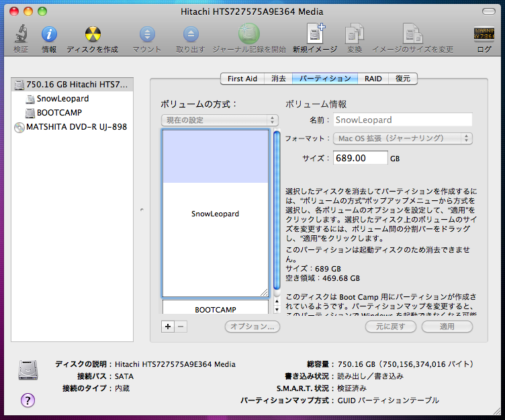Select the MATSHITA DVD-R UJ-898 drive
This screenshot has width=505, height=420.
point(72,127)
